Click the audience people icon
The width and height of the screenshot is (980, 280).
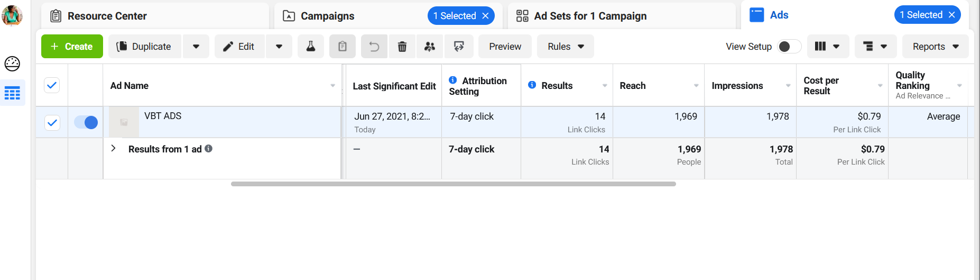[430, 47]
